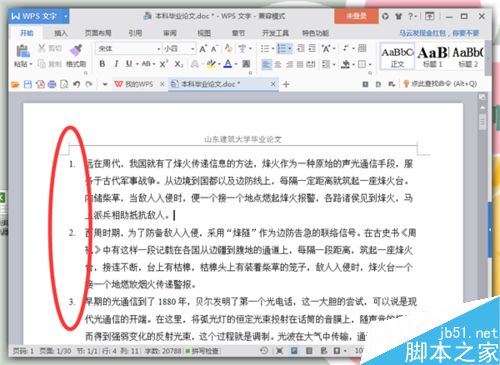The height and width of the screenshot is (365, 500).
Task: Click the Paste (粘贴) clipboard icon
Action: [x=23, y=51]
